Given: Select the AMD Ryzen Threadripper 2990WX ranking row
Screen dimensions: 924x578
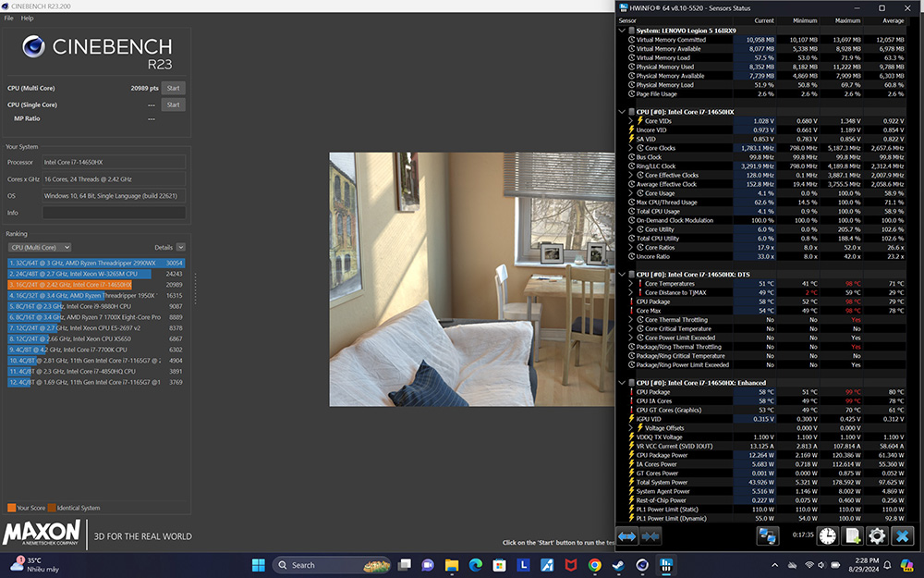Looking at the screenshot, I should [96, 263].
